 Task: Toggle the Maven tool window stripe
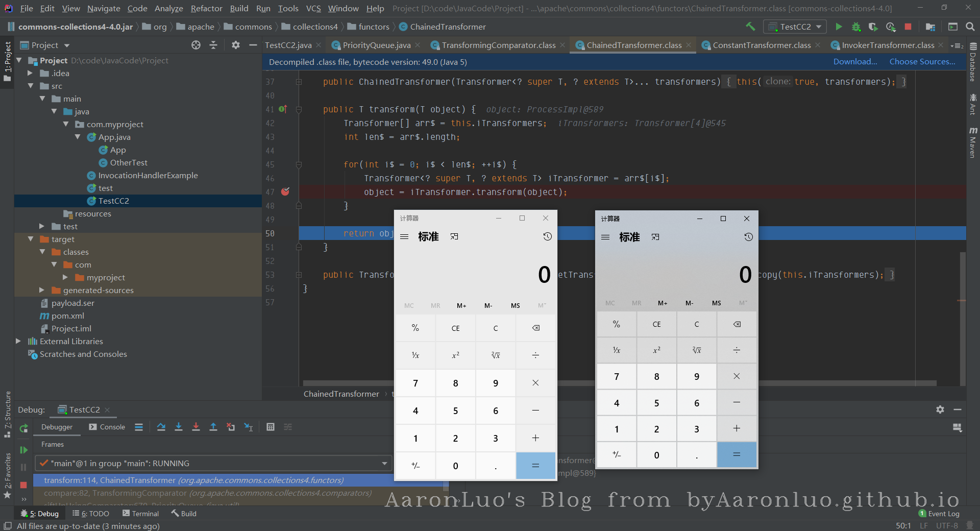pyautogui.click(x=973, y=143)
